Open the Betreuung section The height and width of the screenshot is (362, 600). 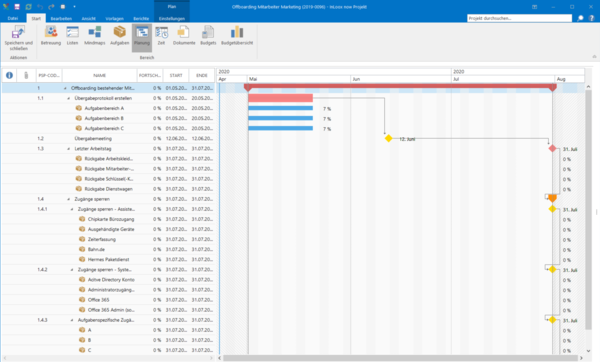(51, 36)
